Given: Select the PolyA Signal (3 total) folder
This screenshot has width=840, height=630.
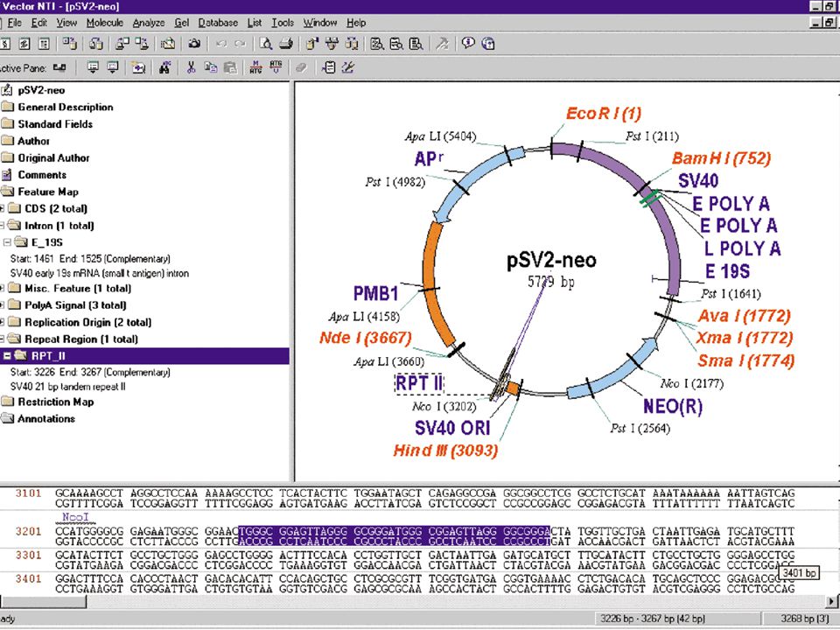Looking at the screenshot, I should click(x=75, y=305).
